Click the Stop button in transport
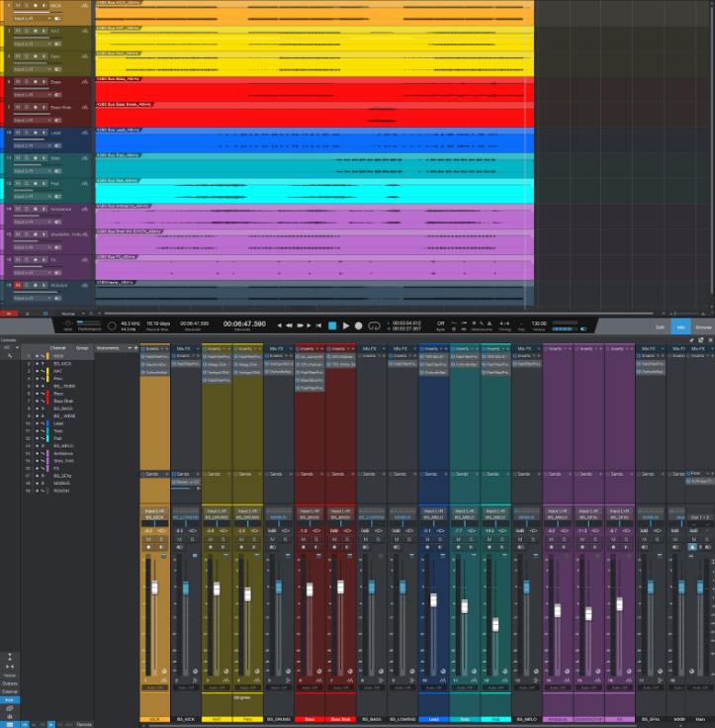 (332, 325)
